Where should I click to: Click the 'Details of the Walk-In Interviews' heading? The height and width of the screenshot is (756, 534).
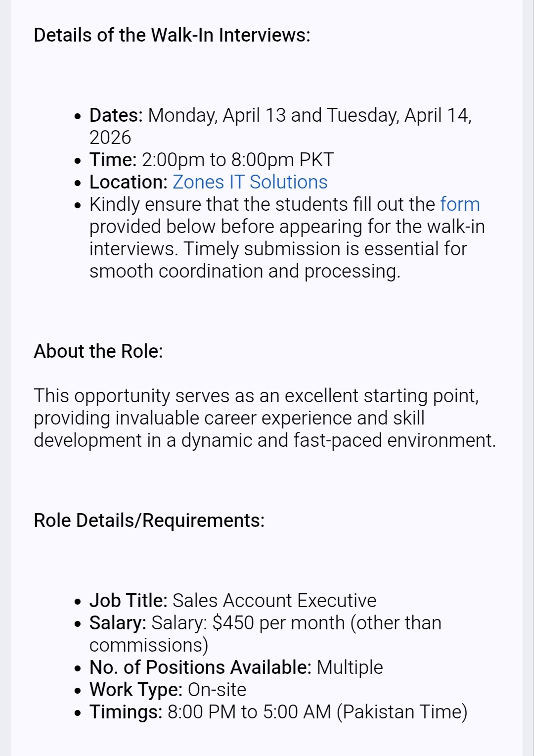click(x=172, y=35)
